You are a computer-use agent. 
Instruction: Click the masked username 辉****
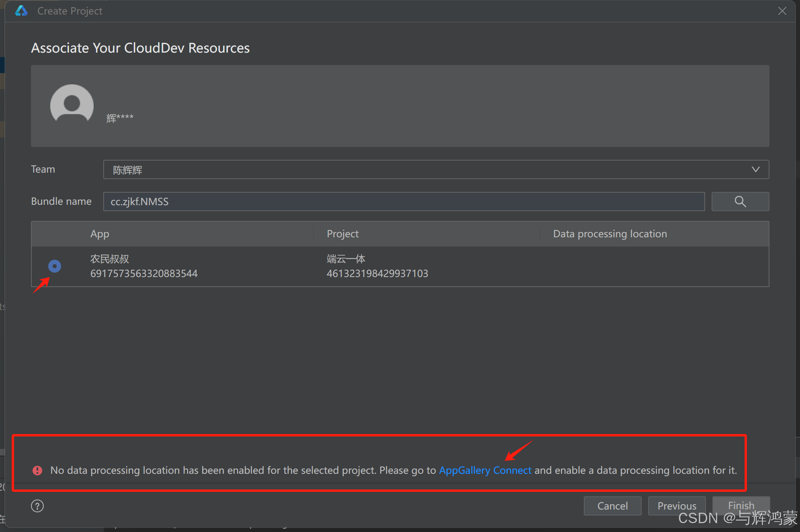coord(120,118)
